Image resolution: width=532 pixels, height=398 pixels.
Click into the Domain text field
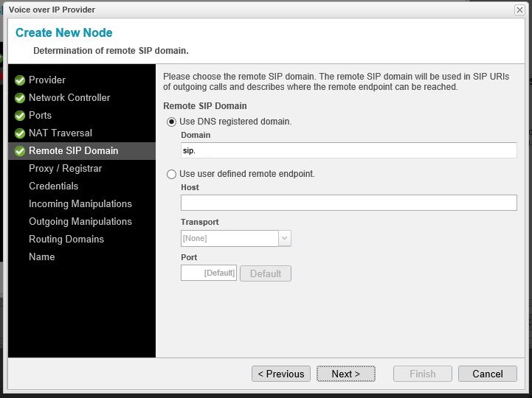(x=348, y=150)
